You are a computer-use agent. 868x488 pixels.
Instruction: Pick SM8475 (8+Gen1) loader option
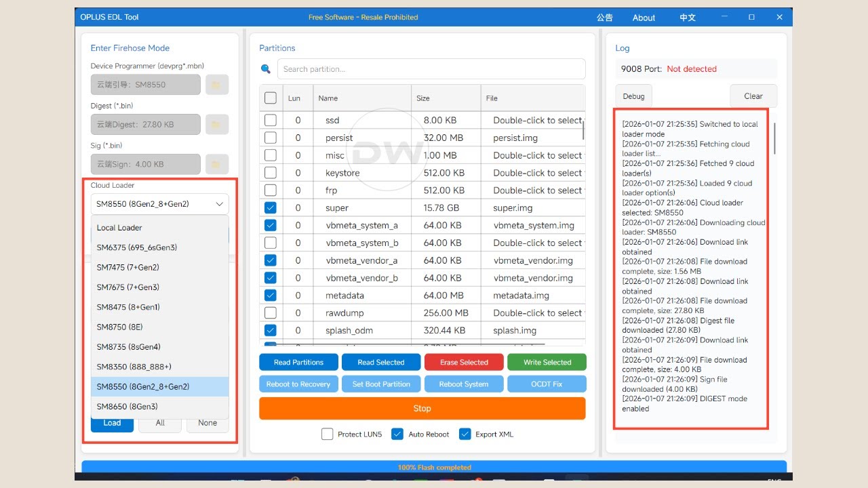160,307
